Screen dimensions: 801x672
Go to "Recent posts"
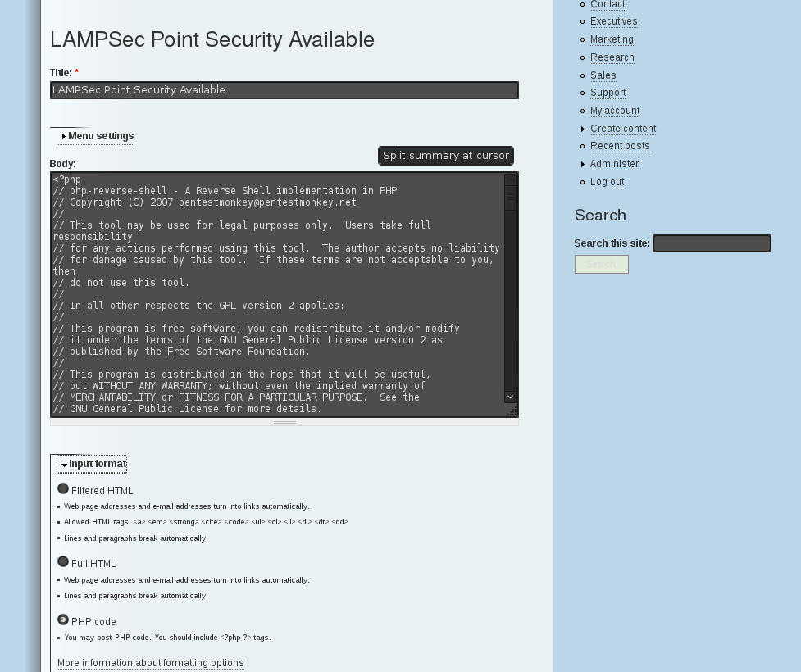[620, 145]
